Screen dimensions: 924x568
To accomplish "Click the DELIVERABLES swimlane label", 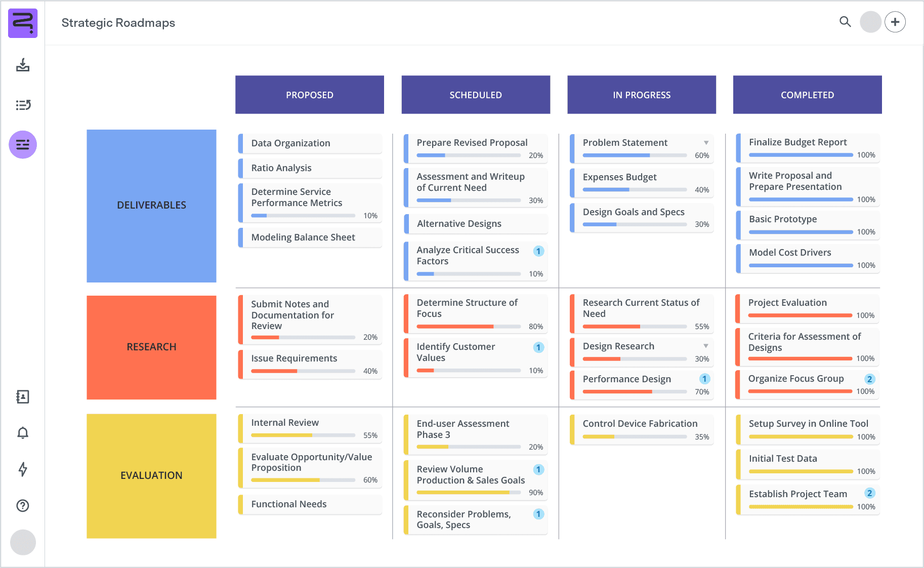I will pos(151,205).
